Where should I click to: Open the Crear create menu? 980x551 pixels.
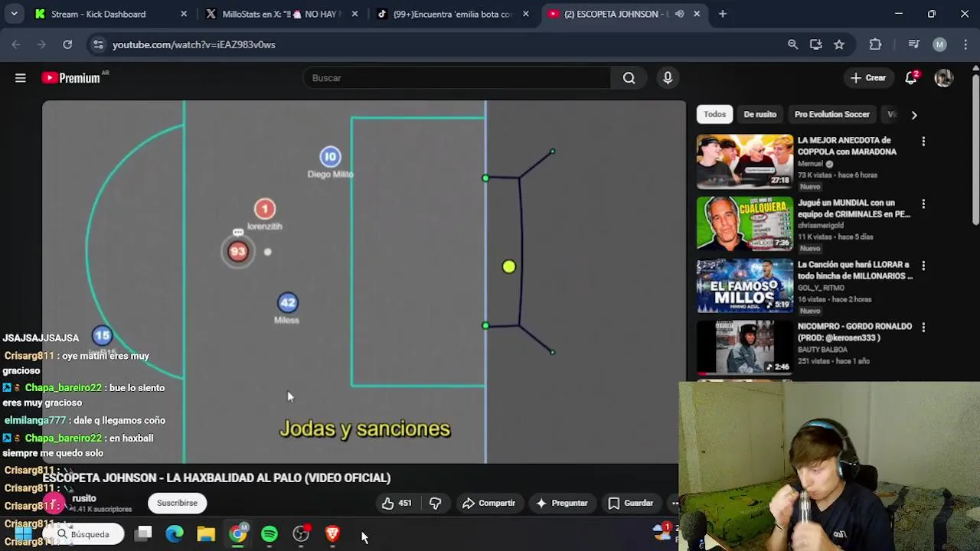coord(868,78)
